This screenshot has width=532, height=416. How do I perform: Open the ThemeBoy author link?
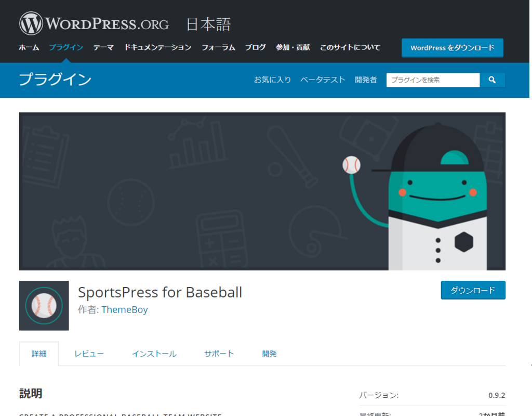click(125, 310)
